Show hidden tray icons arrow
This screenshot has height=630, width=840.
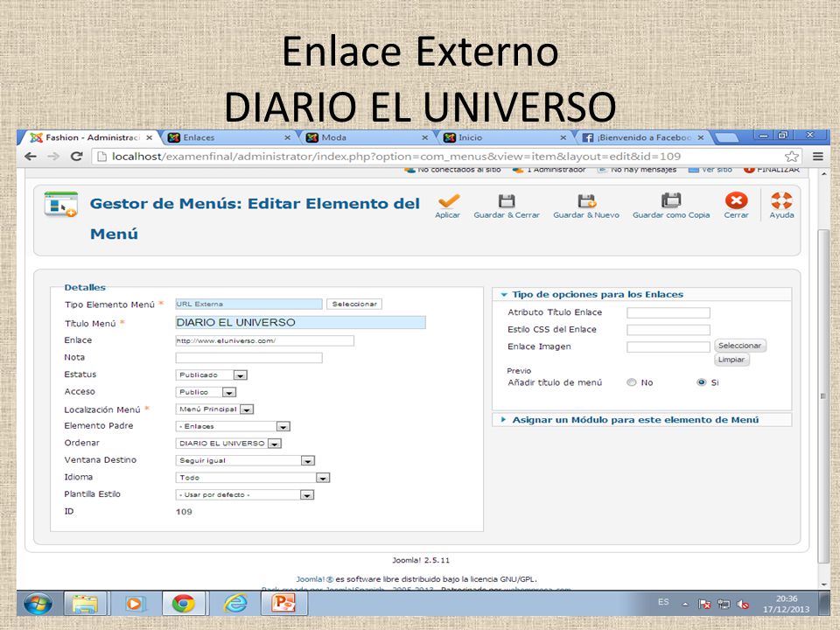click(x=685, y=605)
